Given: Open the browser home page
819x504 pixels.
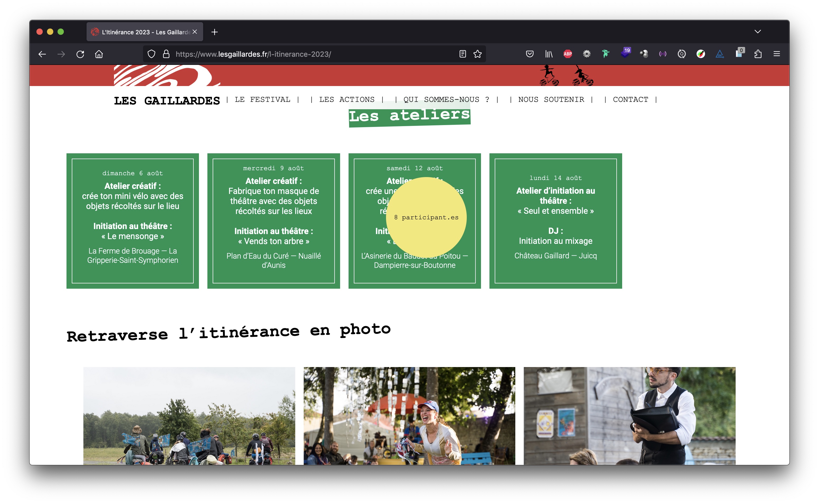Looking at the screenshot, I should [99, 54].
